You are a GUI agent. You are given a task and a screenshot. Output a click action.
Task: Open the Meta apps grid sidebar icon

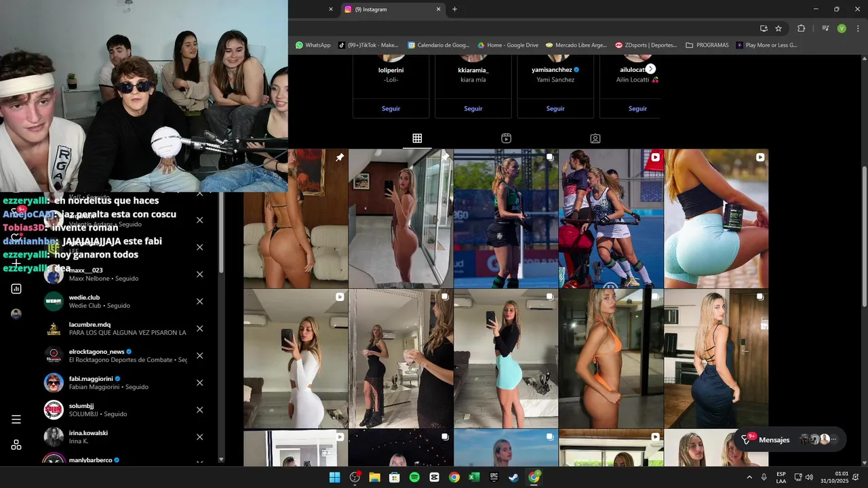[16, 445]
